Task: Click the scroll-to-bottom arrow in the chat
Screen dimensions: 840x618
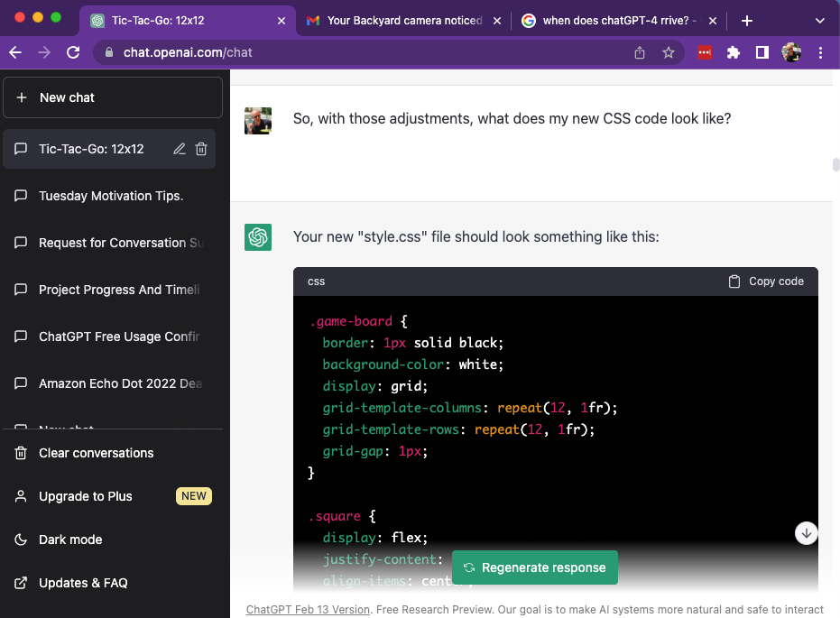Action: coord(806,533)
